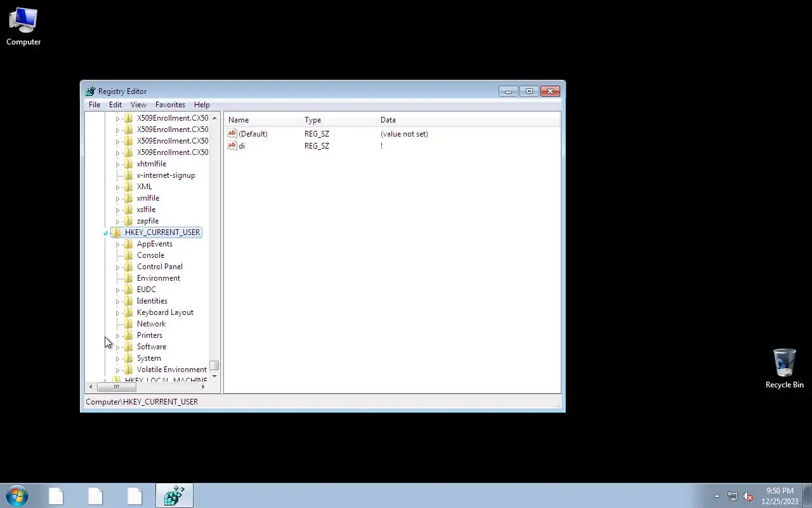Click the volume icon in system tray
Image resolution: width=812 pixels, height=508 pixels.
pos(748,496)
